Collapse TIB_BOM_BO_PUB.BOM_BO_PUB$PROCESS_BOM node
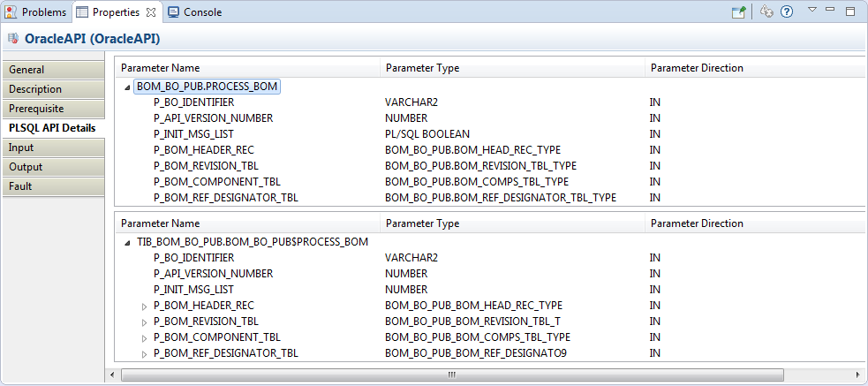 (127, 243)
